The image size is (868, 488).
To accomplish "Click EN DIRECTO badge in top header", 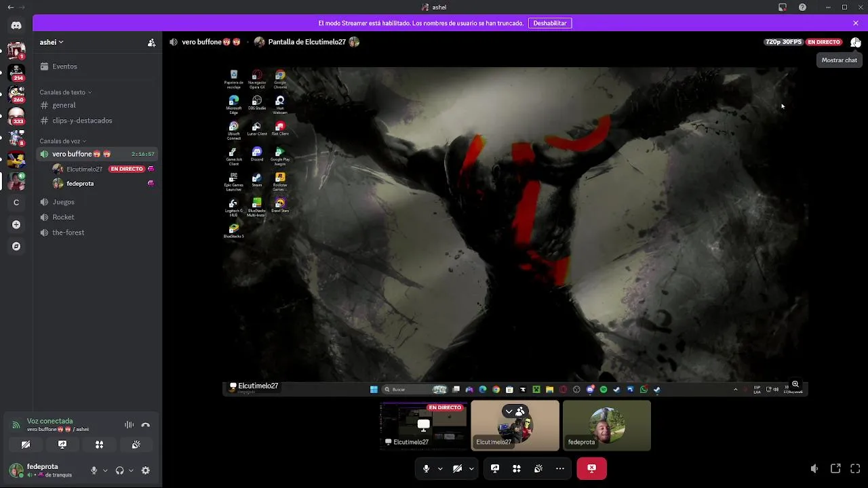I will coord(824,42).
